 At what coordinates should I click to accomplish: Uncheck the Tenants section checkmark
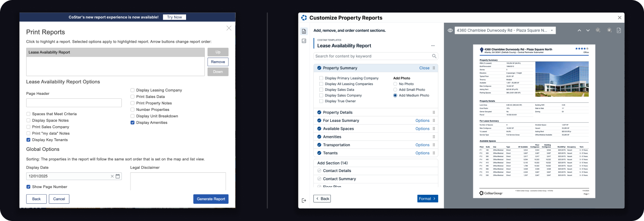coord(319,153)
